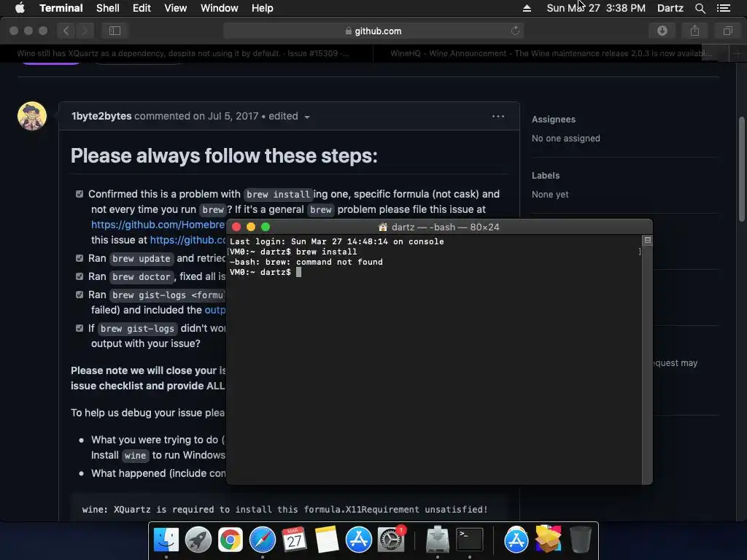
Task: Toggle the Safari sidebar
Action: click(115, 31)
